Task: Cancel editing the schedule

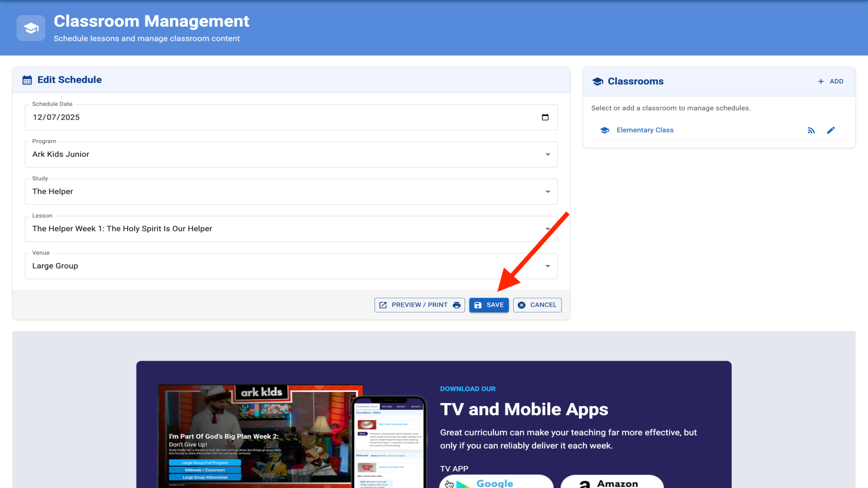Action: (x=537, y=305)
